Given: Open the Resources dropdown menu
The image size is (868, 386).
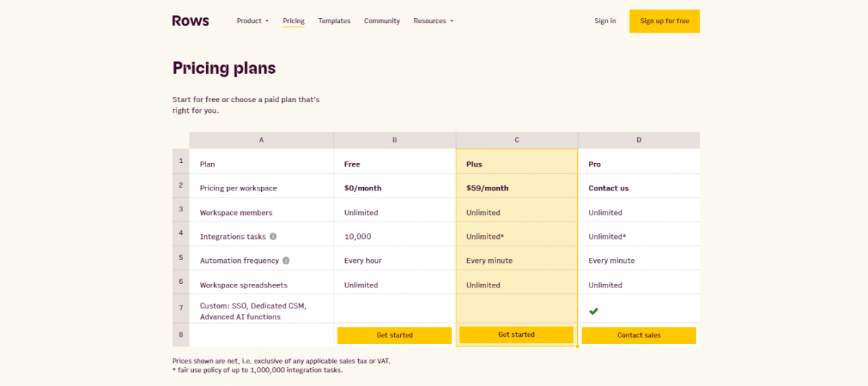Looking at the screenshot, I should (x=433, y=21).
